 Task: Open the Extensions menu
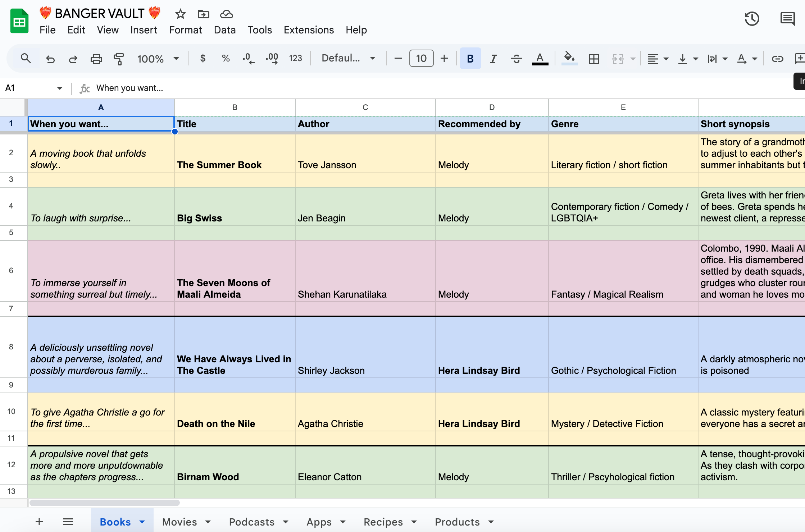point(309,30)
